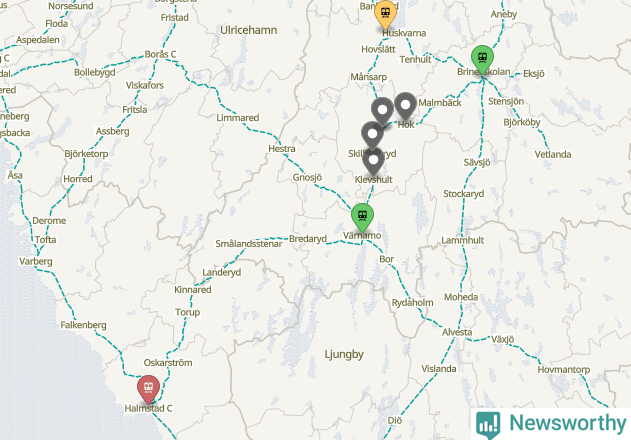The height and width of the screenshot is (440, 631).
Task: Click the Vetlanda town label
Action: pyautogui.click(x=553, y=154)
